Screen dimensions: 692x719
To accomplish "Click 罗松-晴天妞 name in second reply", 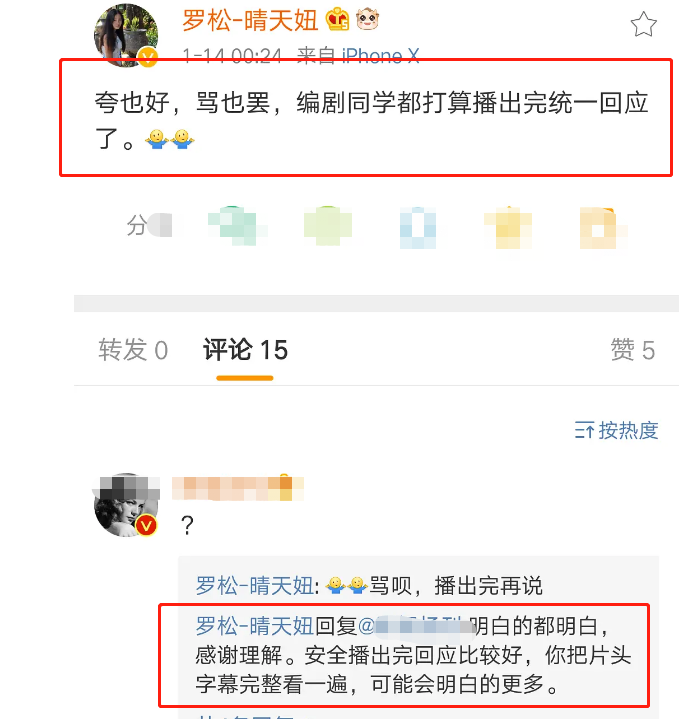I will pos(255,626).
